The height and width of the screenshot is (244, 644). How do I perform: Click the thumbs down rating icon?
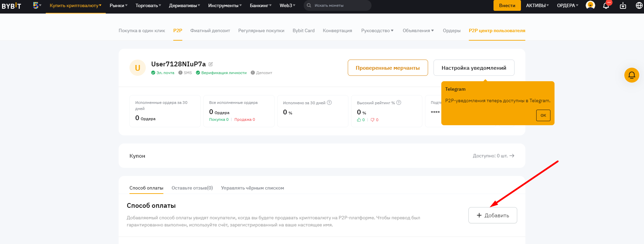(x=373, y=120)
